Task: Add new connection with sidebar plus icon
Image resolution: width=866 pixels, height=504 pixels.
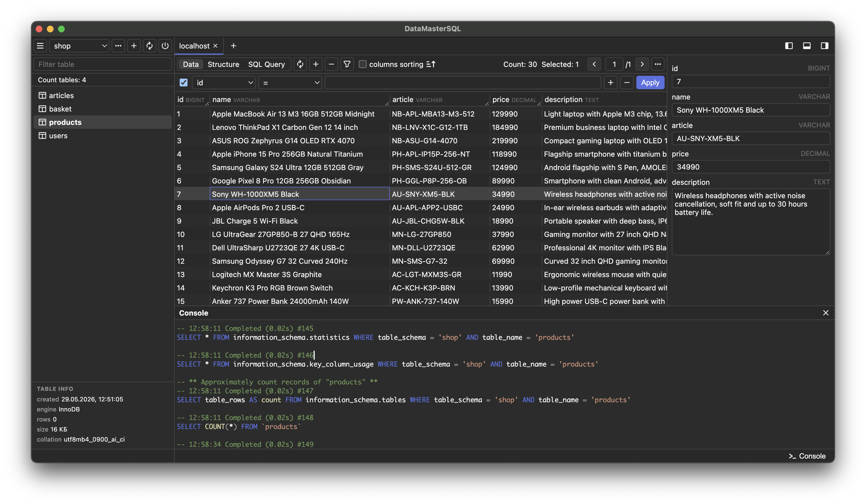Action: (x=134, y=46)
